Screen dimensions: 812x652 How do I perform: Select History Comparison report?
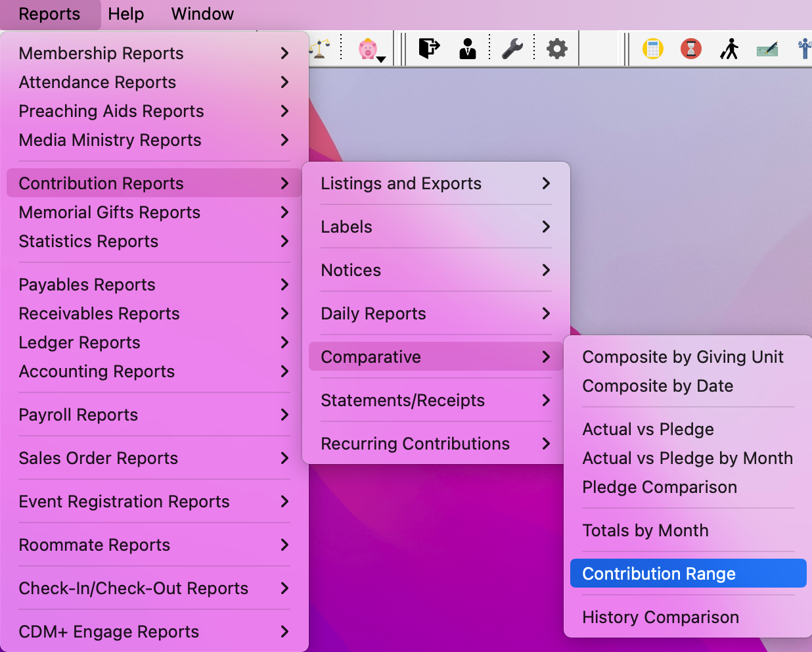tap(660, 617)
